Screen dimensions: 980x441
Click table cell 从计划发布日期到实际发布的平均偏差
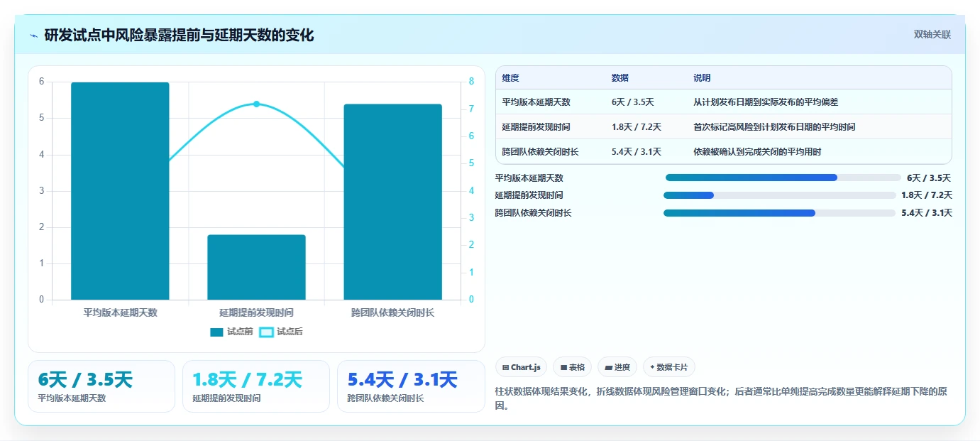pyautogui.click(x=766, y=102)
